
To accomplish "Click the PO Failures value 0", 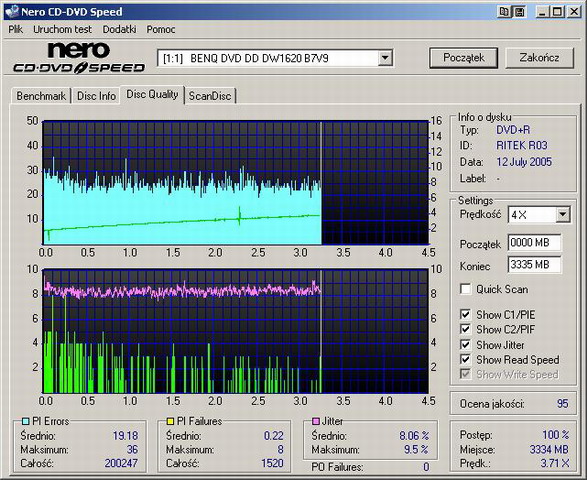I will point(426,467).
